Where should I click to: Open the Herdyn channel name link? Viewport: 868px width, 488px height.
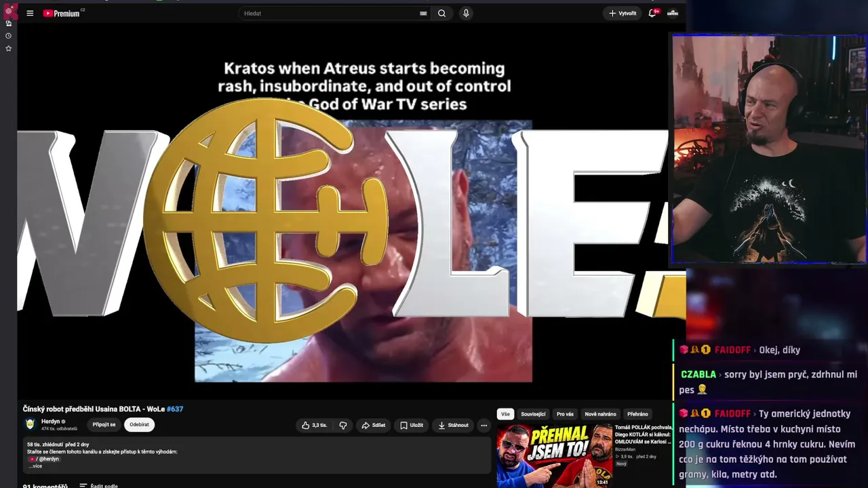pyautogui.click(x=50, y=422)
